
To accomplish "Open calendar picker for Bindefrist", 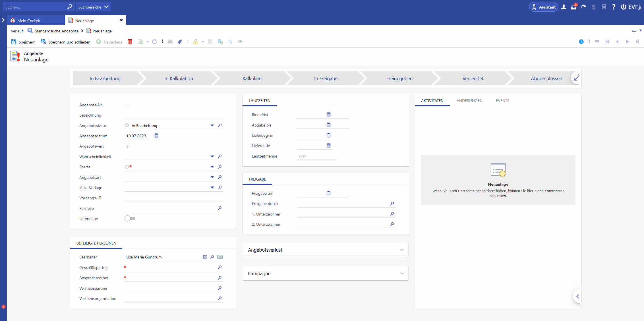I will coord(328,115).
